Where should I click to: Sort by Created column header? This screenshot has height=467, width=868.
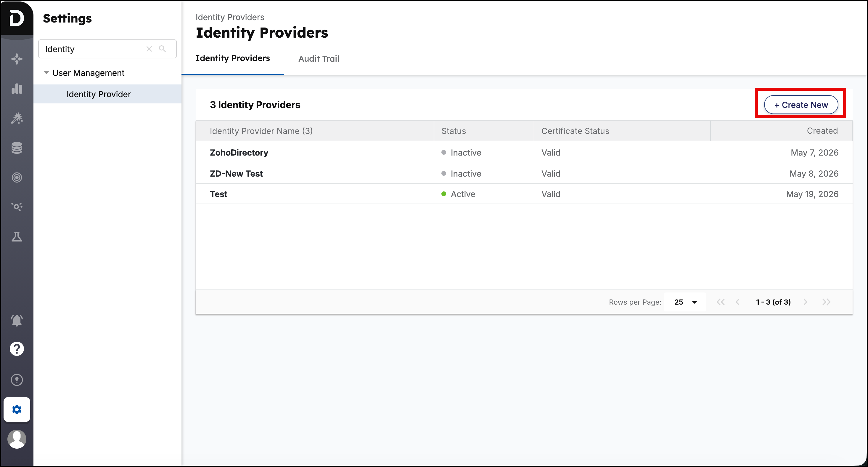822,131
